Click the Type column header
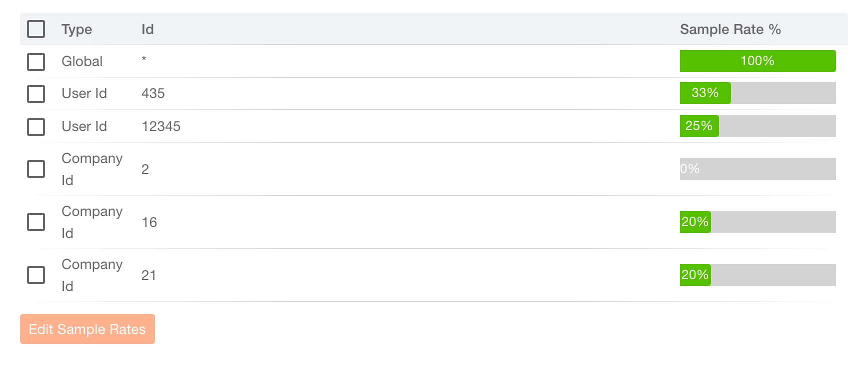Image resolution: width=868 pixels, height=368 pixels. (77, 29)
